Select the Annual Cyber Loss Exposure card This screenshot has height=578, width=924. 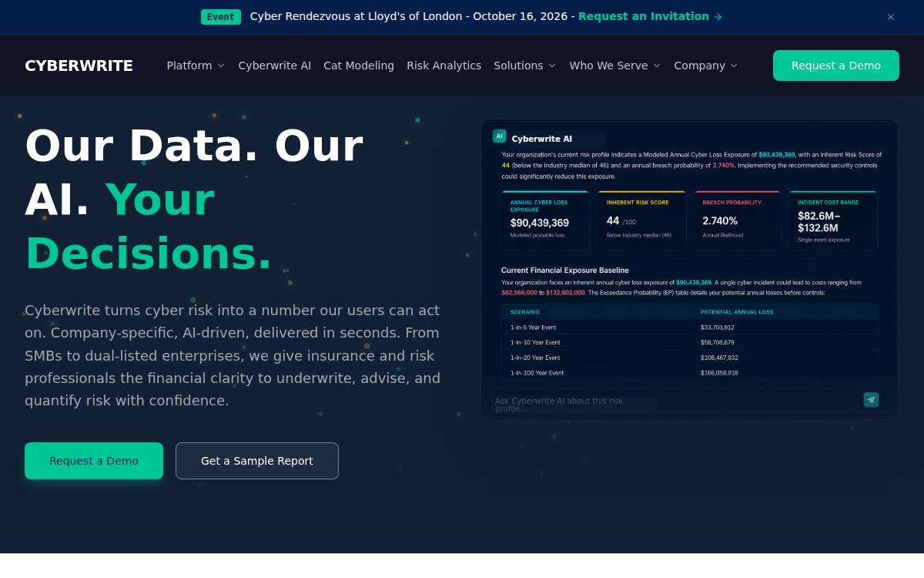[545, 220]
